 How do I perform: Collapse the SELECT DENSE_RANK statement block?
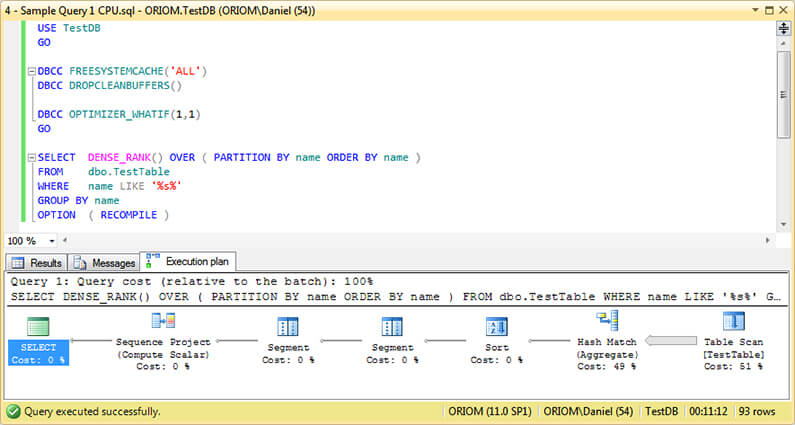(x=31, y=158)
